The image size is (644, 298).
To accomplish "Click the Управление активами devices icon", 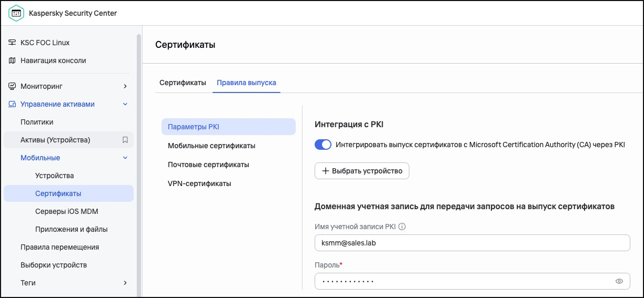I will (12, 104).
